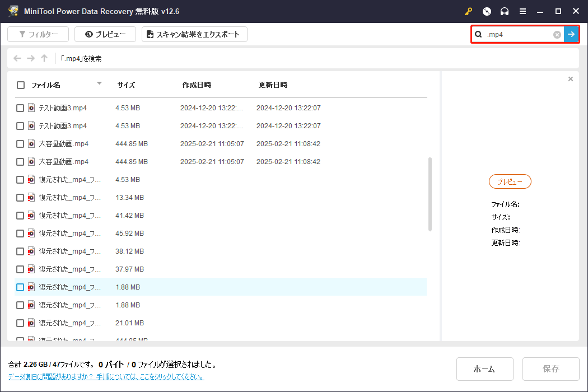This screenshot has height=392, width=588.
Task: Go back with left arrow
Action: click(17, 58)
